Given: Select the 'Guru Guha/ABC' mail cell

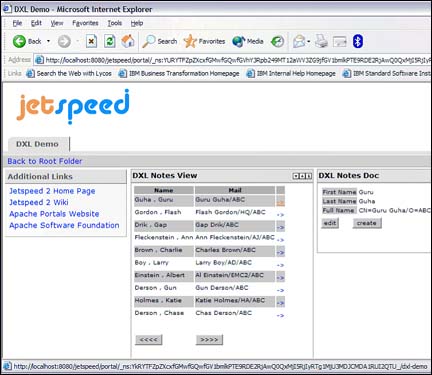Looking at the screenshot, I should coord(235,200).
